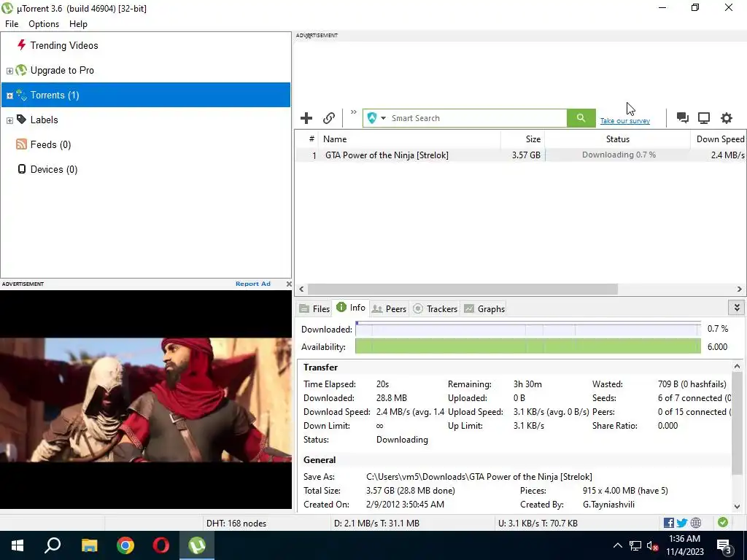
Task: Click the shield search provider icon
Action: tap(372, 118)
